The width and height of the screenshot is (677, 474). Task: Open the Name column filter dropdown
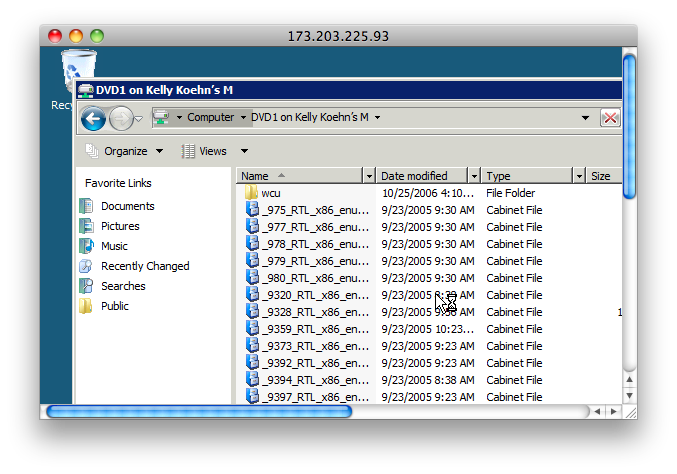(x=369, y=176)
